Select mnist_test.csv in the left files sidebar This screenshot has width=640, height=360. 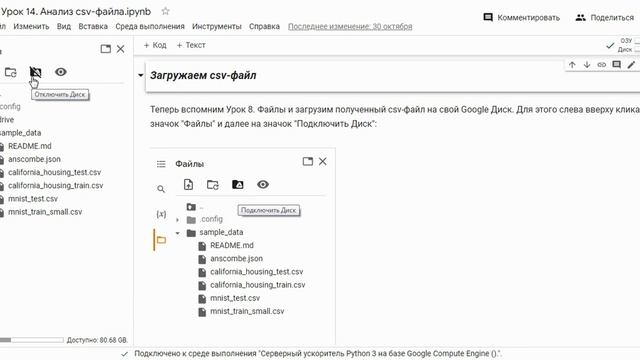[33, 198]
